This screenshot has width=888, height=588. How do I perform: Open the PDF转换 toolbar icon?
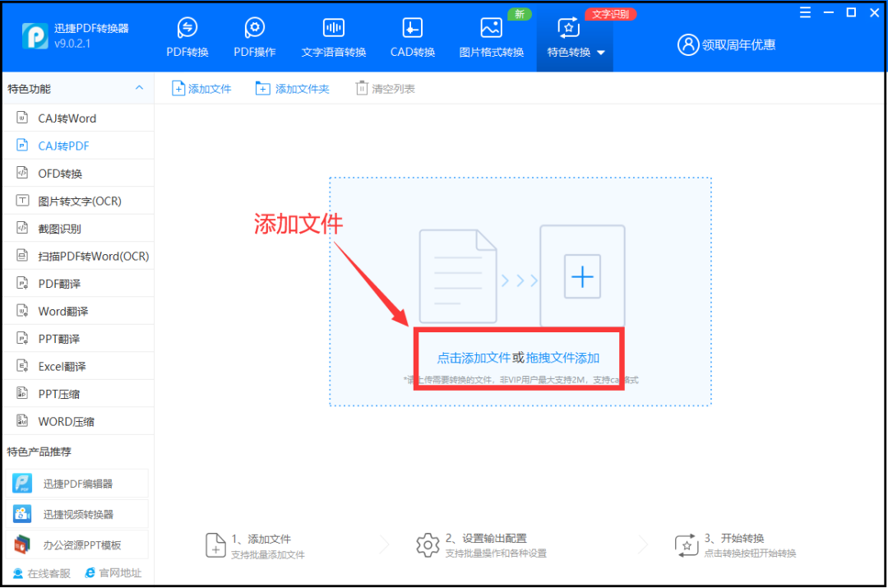pyautogui.click(x=187, y=29)
